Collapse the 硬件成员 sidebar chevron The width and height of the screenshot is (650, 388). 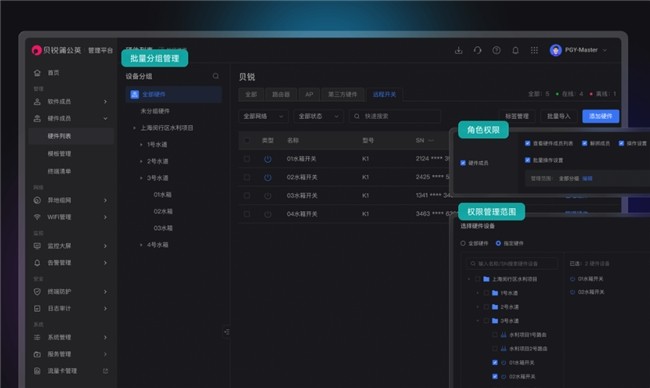pyautogui.click(x=105, y=119)
